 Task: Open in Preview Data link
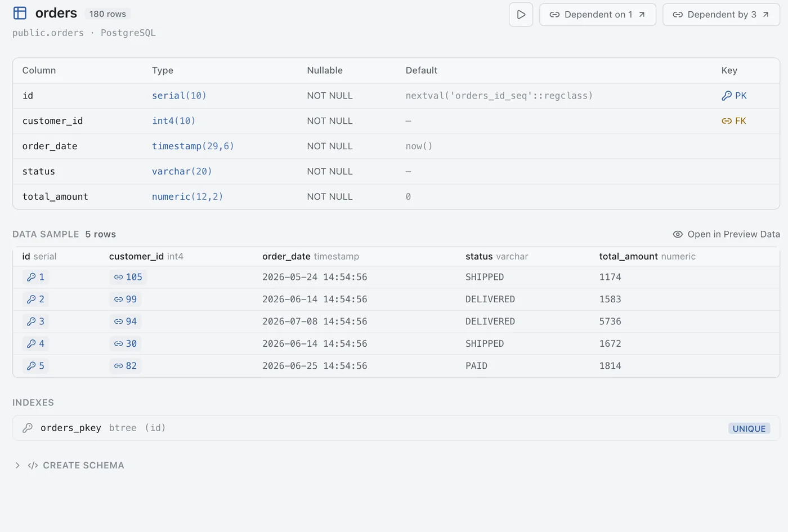click(x=727, y=234)
